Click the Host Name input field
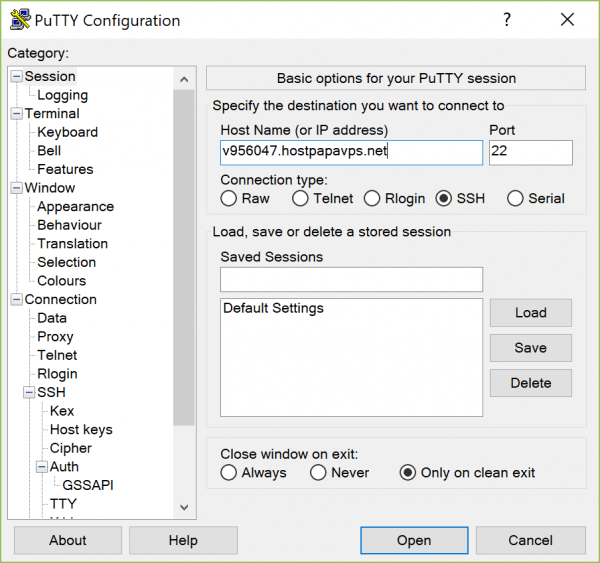The image size is (600, 563). (x=351, y=152)
